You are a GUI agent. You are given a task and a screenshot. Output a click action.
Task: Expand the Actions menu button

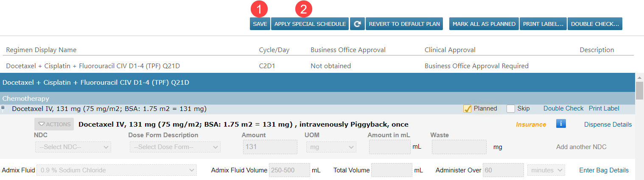[54, 124]
